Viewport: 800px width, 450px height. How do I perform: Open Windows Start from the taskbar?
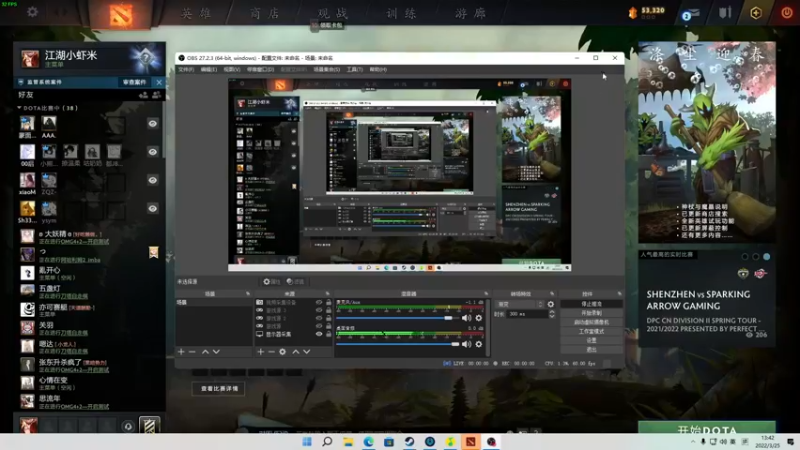(307, 442)
